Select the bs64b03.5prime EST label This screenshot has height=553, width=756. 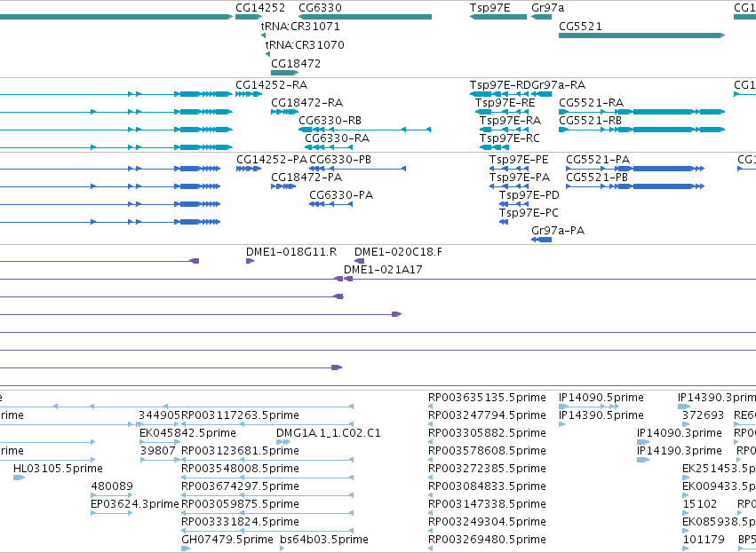324,540
